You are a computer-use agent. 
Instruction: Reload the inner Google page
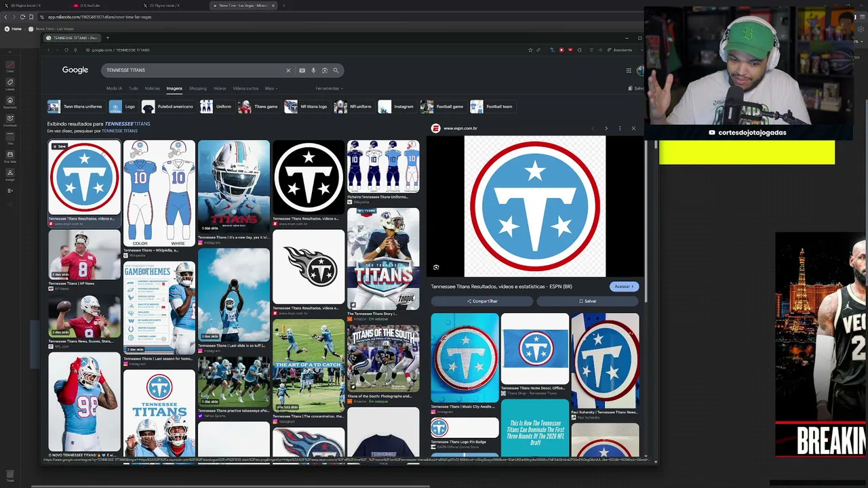pos(66,49)
